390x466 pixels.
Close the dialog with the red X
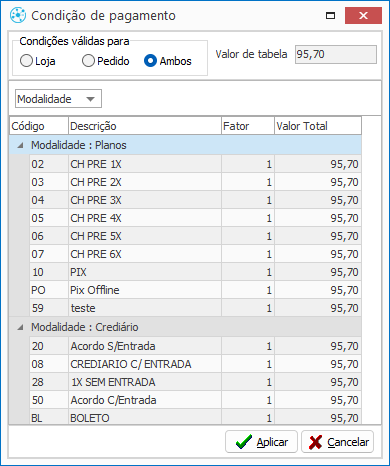(363, 16)
